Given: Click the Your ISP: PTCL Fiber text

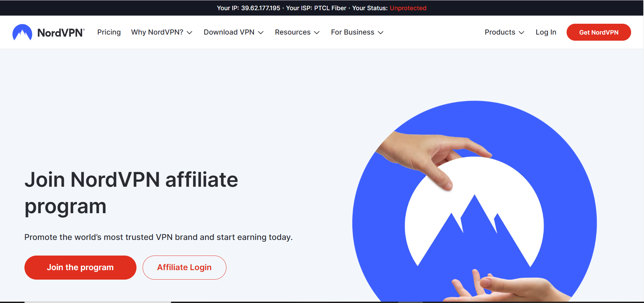Looking at the screenshot, I should click(x=316, y=8).
